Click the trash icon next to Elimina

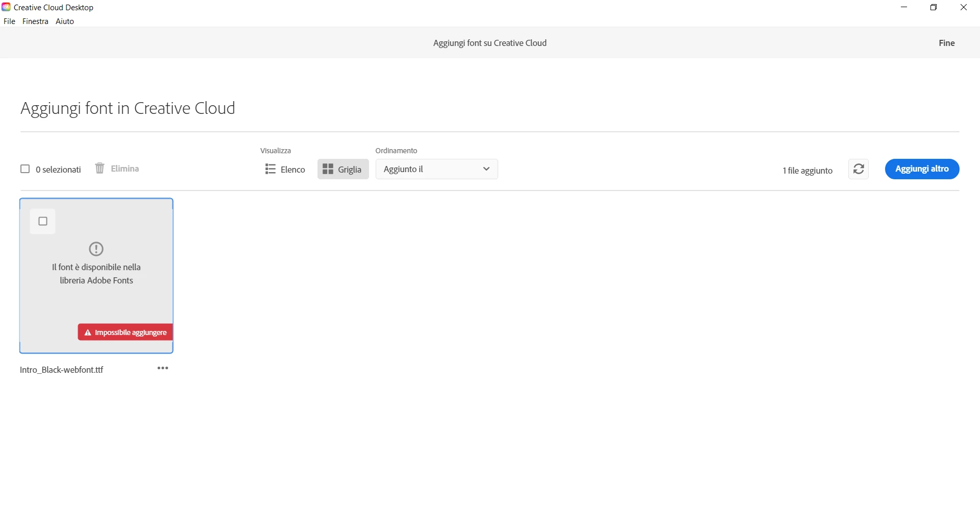tap(100, 168)
